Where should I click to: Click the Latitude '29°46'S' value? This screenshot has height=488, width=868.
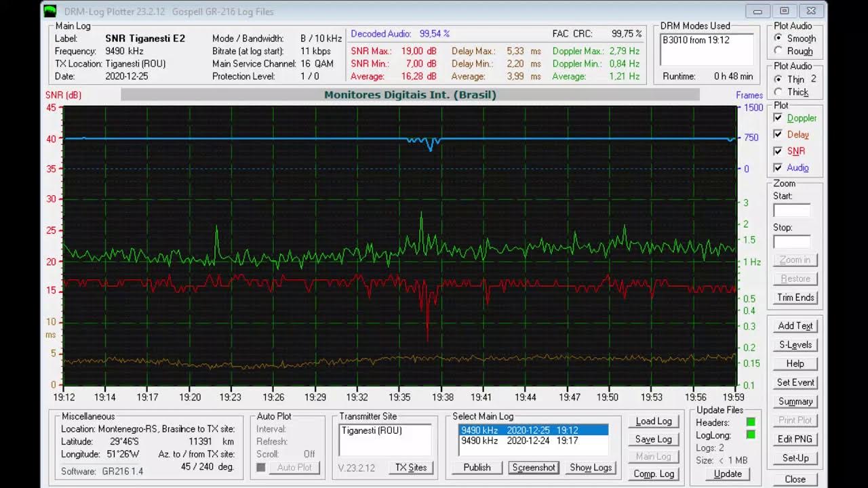pyautogui.click(x=123, y=442)
